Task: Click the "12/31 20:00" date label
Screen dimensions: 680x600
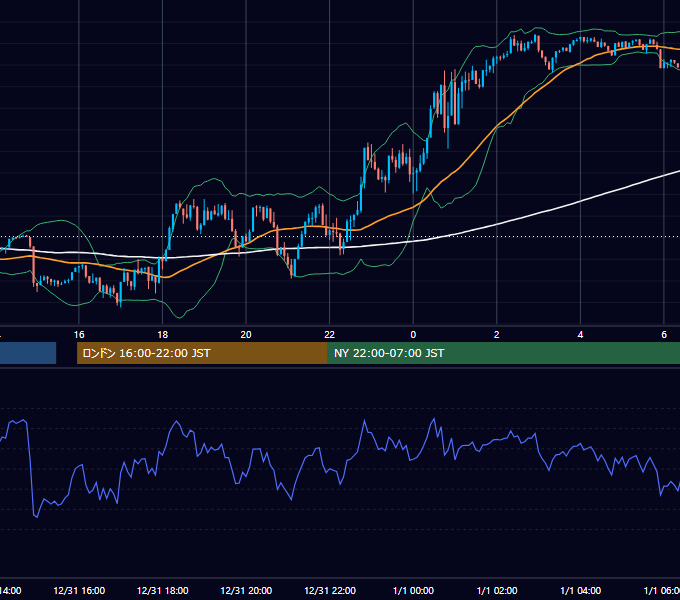Action: tap(246, 591)
